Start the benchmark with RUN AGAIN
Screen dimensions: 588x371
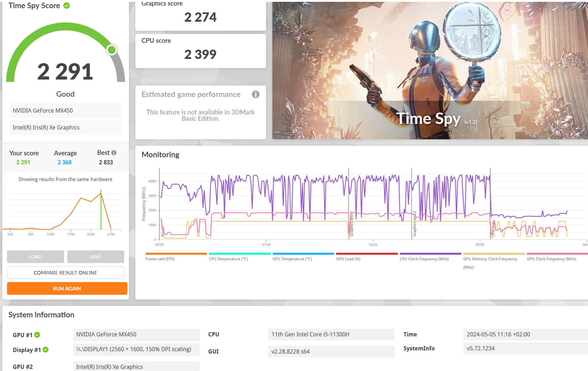click(67, 288)
